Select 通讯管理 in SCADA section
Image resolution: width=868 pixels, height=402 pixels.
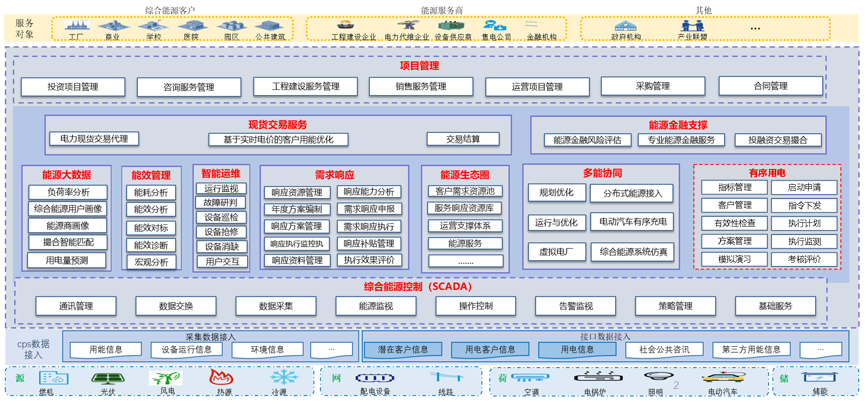76,306
